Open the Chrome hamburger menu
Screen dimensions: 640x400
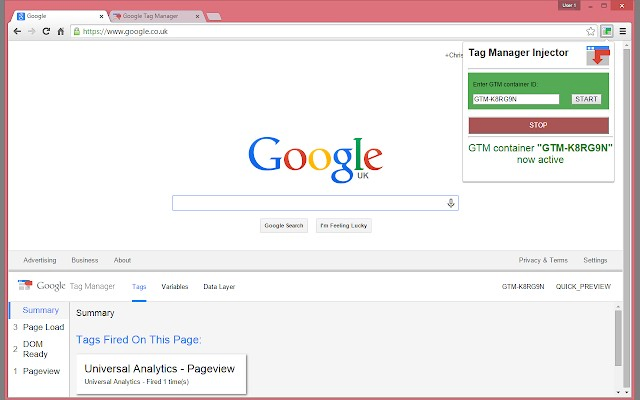click(622, 31)
